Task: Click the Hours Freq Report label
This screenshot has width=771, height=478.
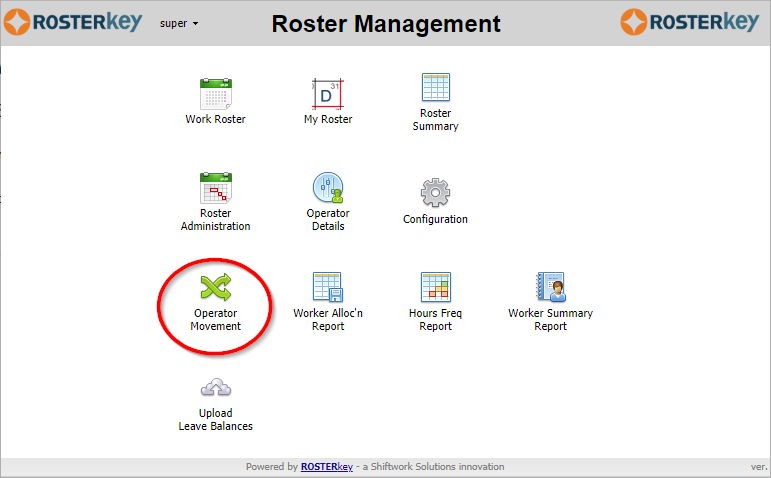Action: [435, 320]
